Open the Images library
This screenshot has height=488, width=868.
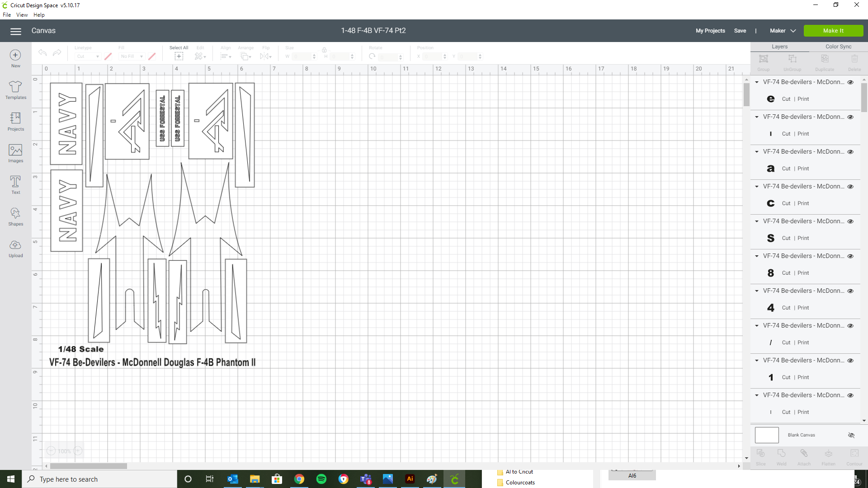pos(15,153)
